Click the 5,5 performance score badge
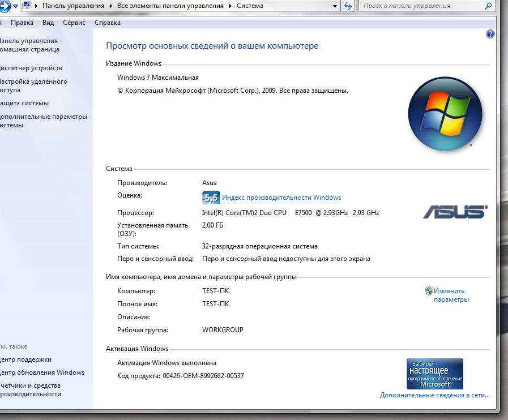Viewport: 508px width, 420px height. point(211,198)
